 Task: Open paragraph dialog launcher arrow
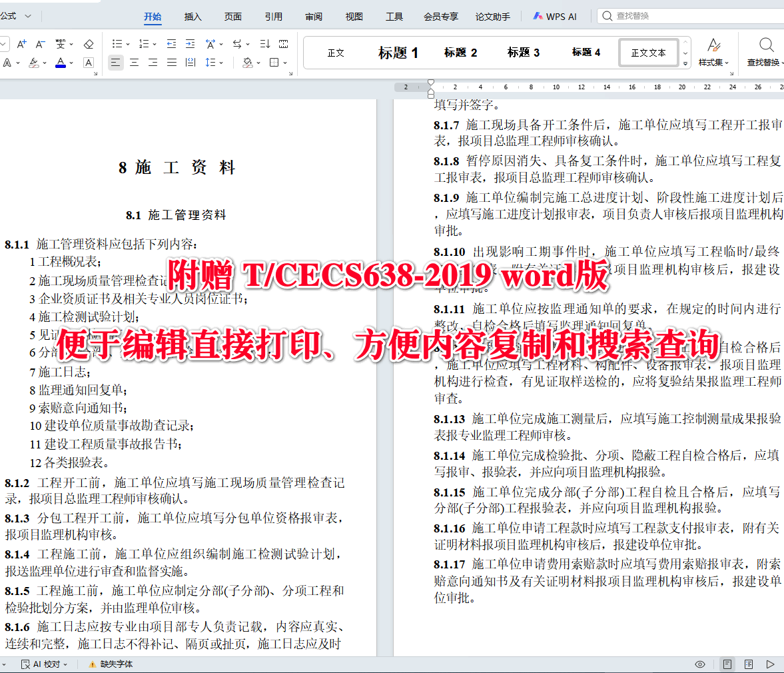[290, 73]
